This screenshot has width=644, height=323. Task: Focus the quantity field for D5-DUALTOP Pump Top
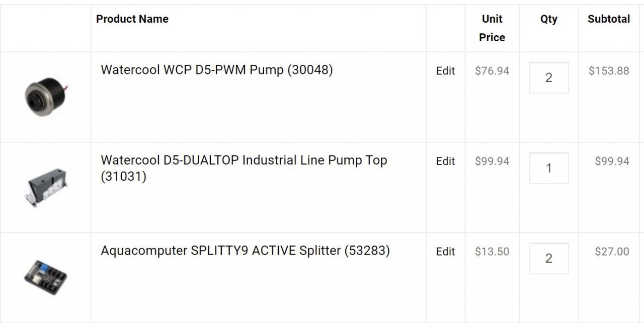[548, 168]
